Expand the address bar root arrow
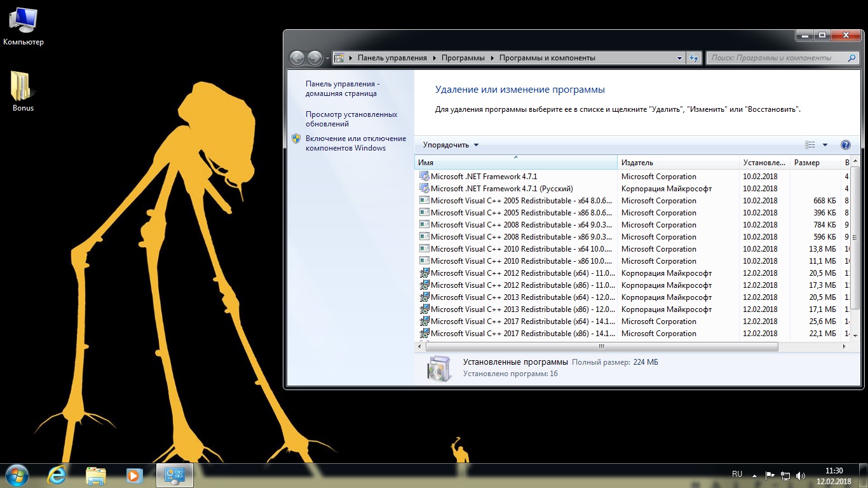Viewport: 868px width, 488px height. [x=351, y=58]
